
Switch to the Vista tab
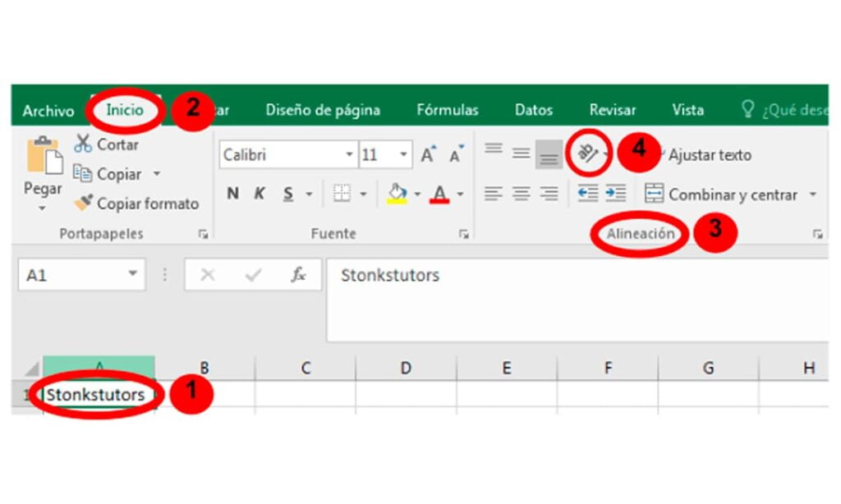point(687,110)
